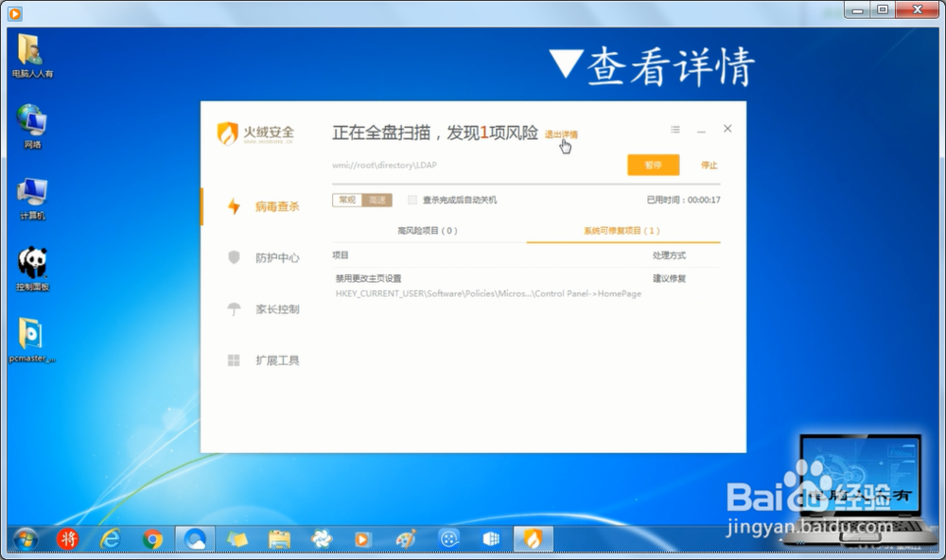Minimize the outer player window

coord(857,9)
